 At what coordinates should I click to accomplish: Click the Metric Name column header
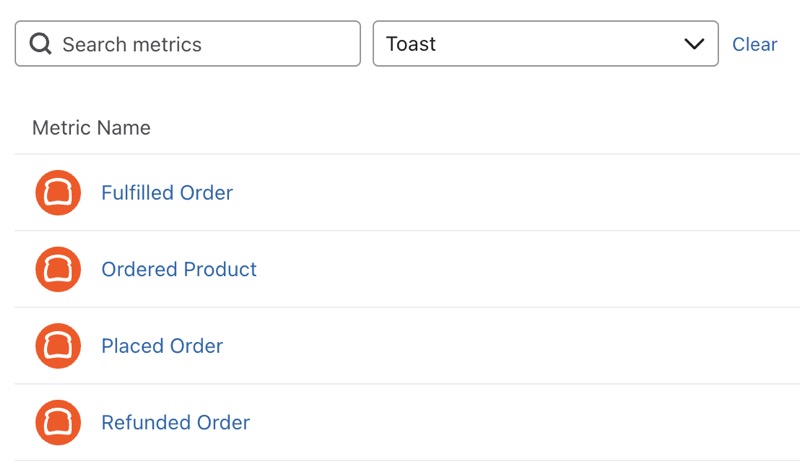(x=91, y=128)
